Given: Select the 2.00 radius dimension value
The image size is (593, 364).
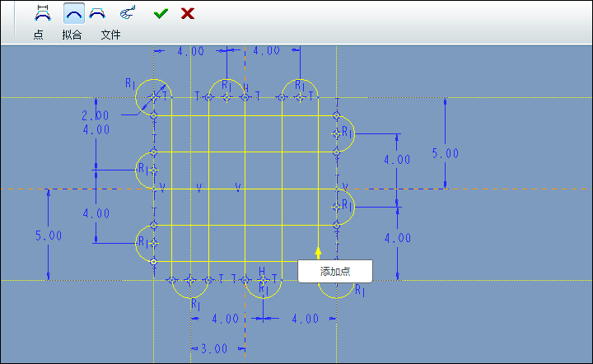Looking at the screenshot, I should pos(96,115).
